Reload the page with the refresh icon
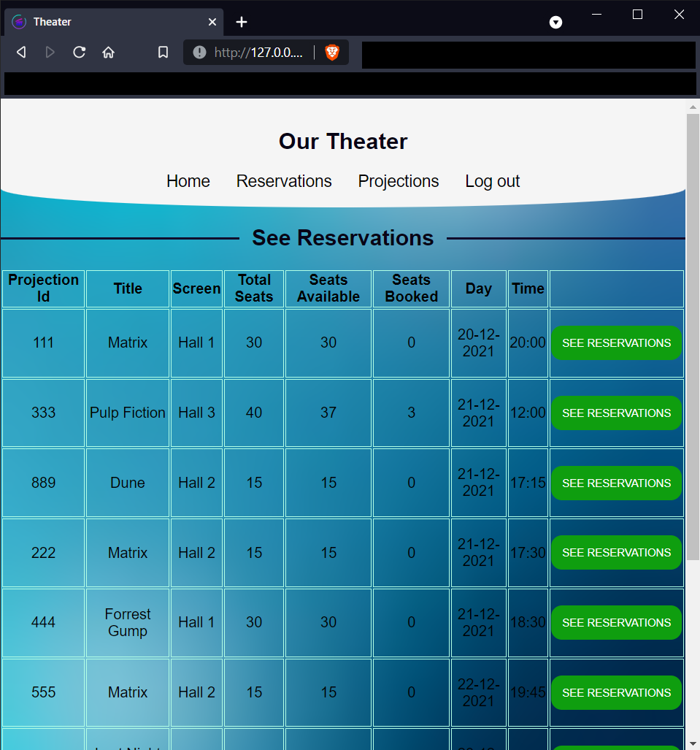The image size is (700, 750). [x=80, y=52]
